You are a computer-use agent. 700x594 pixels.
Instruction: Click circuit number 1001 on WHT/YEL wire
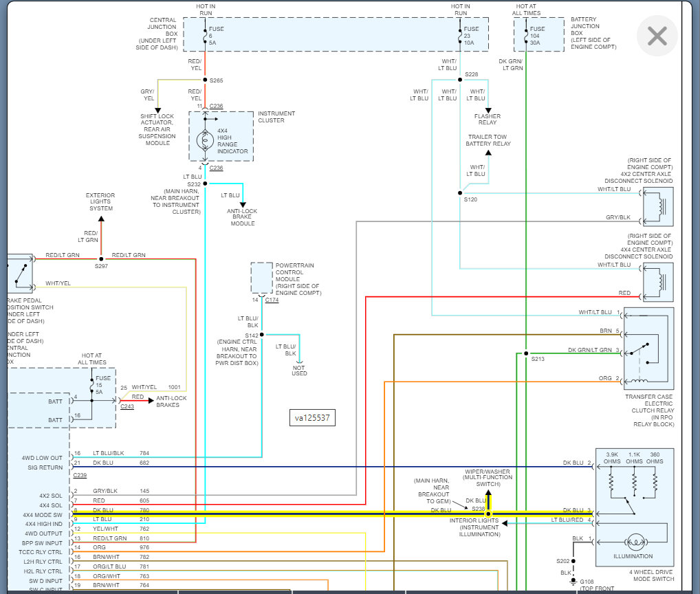click(174, 387)
